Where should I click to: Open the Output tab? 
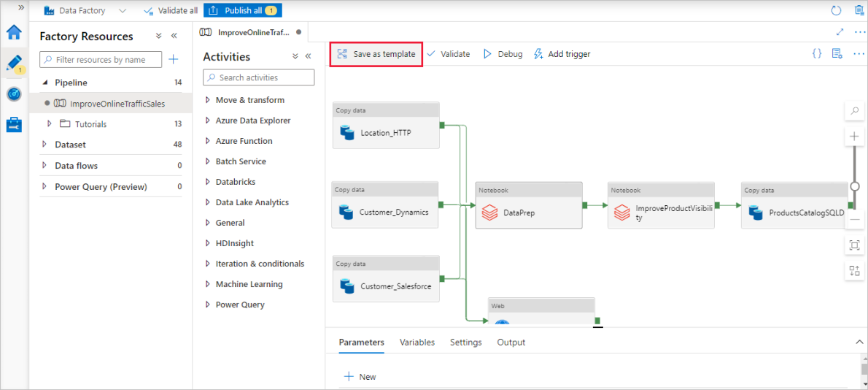[511, 343]
